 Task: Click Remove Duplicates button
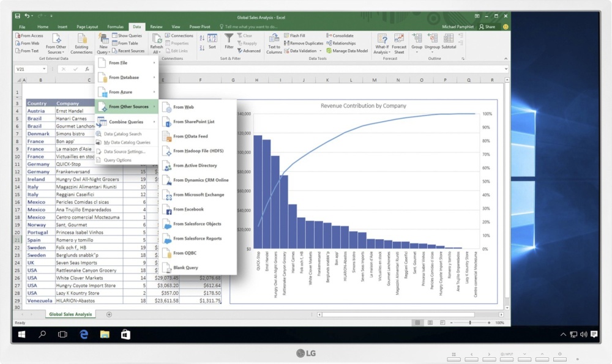click(x=304, y=43)
